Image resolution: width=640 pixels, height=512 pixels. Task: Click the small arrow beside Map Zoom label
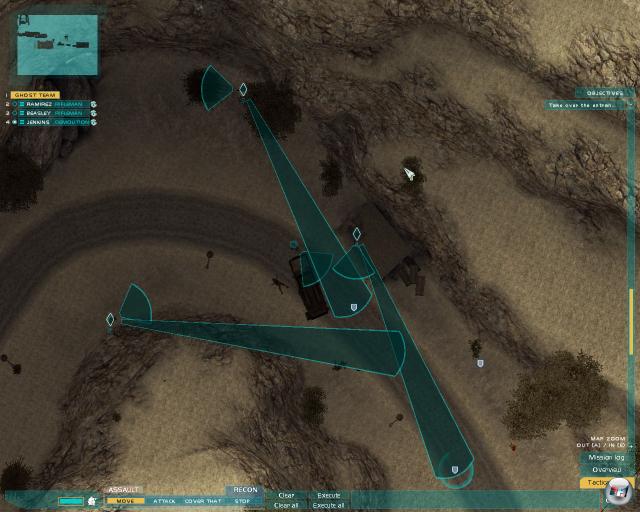click(631, 445)
